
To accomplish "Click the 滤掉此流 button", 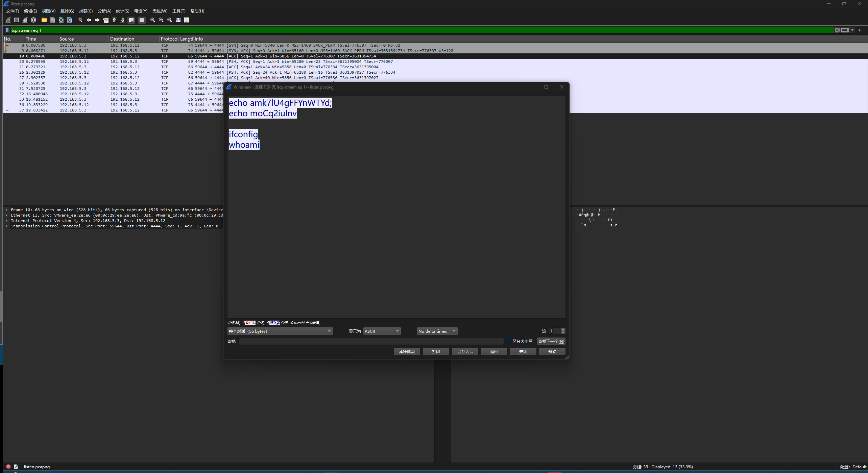I will (407, 351).
